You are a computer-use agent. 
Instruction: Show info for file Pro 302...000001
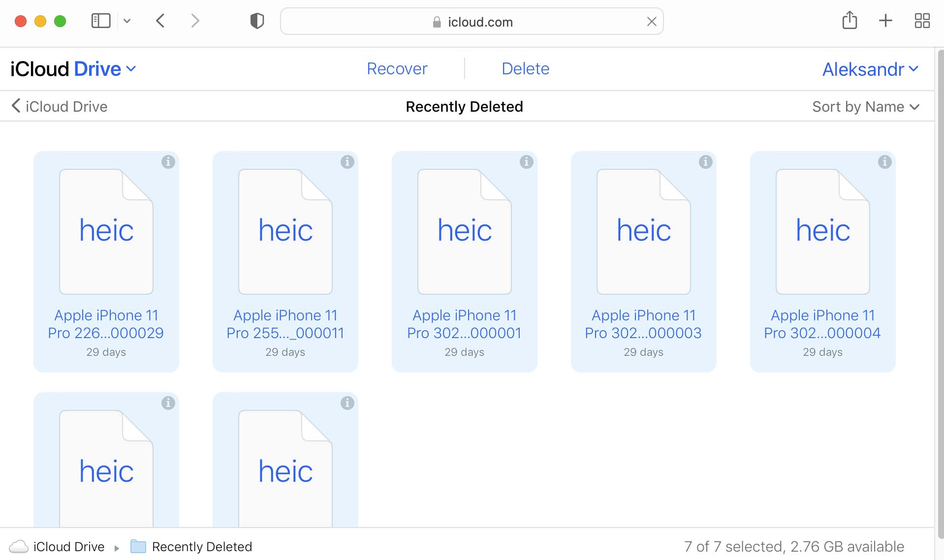[527, 161]
